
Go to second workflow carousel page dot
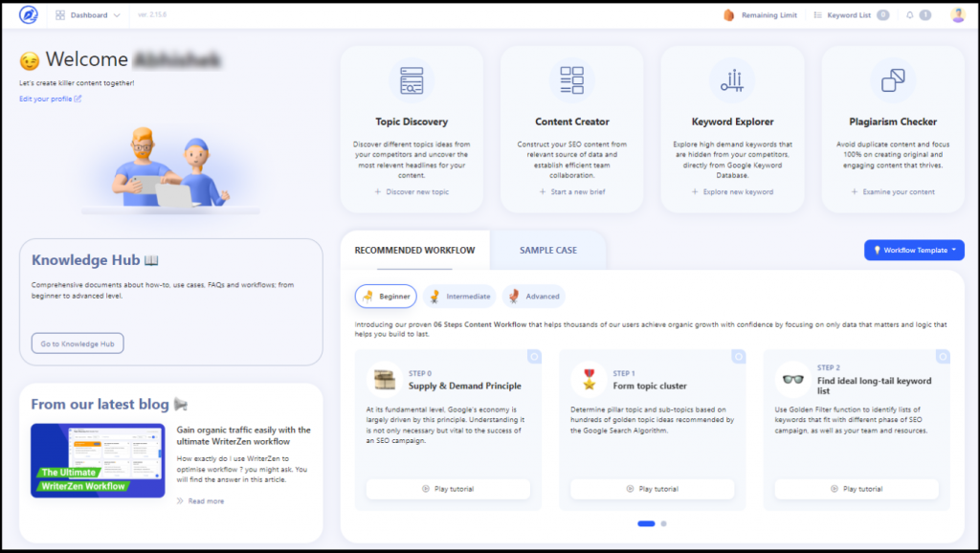(664, 523)
